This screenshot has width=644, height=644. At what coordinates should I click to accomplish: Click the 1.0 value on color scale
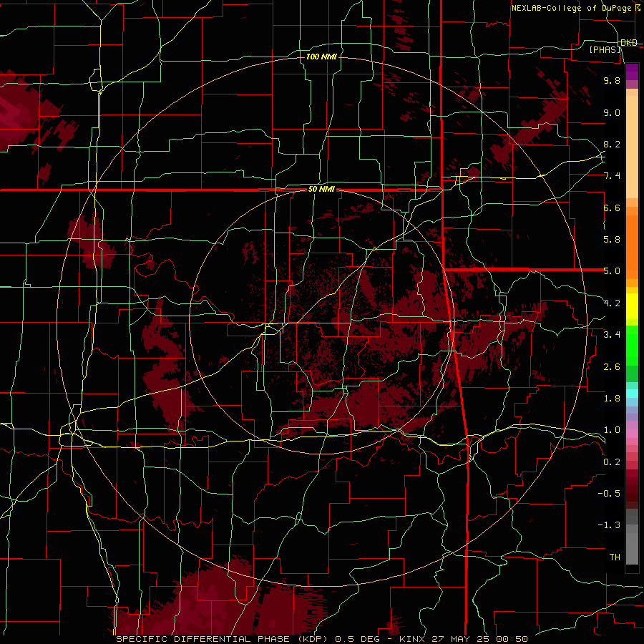click(x=612, y=430)
